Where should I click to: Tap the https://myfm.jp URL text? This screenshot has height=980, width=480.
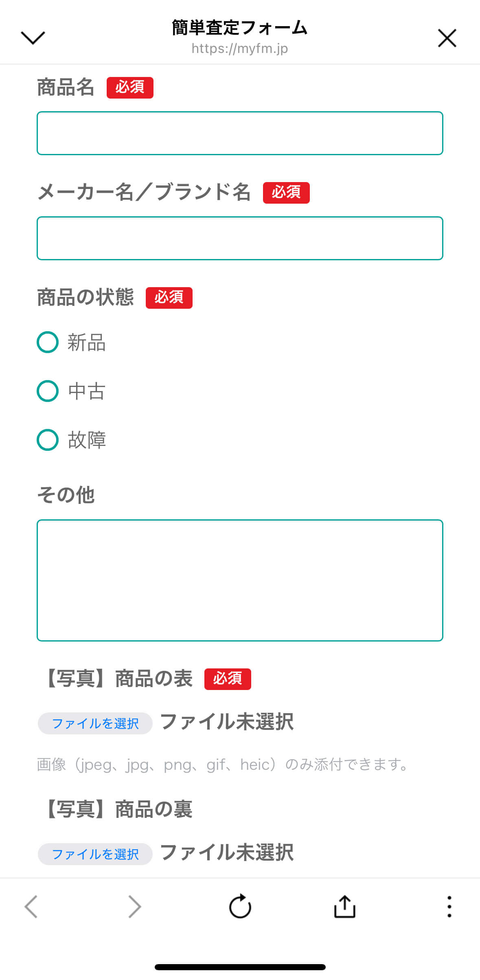click(x=240, y=48)
